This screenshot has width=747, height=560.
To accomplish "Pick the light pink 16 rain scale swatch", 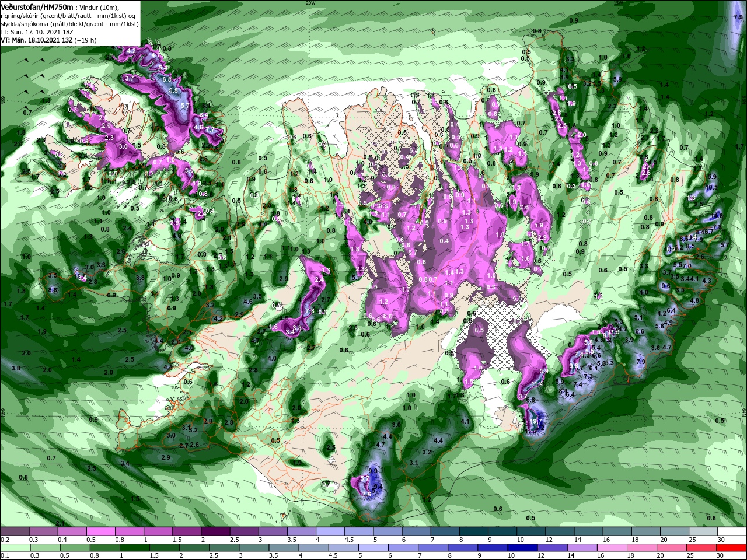I will pos(612,548).
